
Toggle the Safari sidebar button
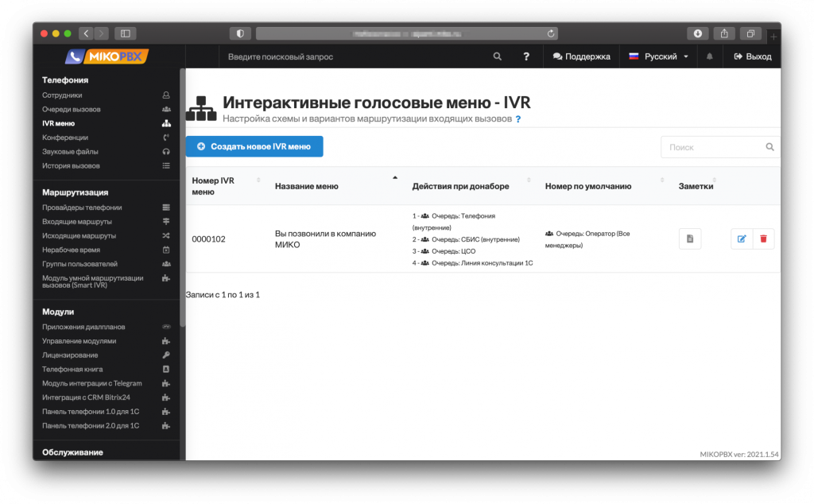(126, 33)
